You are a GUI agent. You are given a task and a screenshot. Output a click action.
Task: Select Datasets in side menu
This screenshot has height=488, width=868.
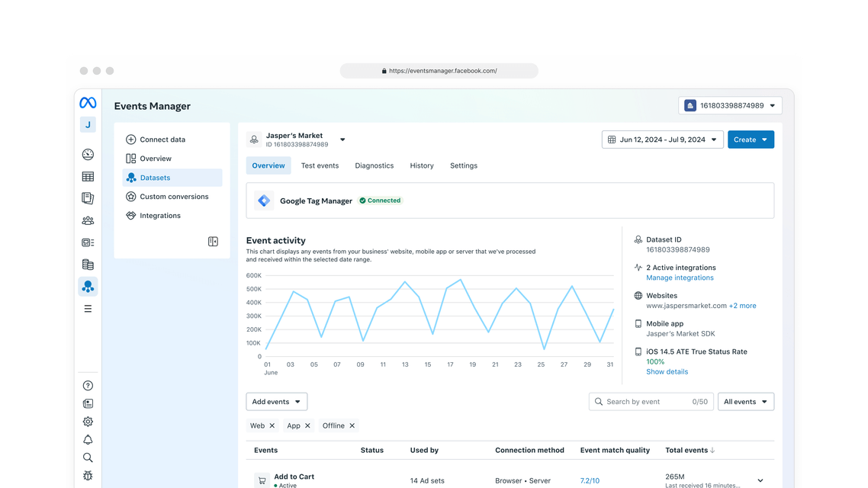coord(172,178)
